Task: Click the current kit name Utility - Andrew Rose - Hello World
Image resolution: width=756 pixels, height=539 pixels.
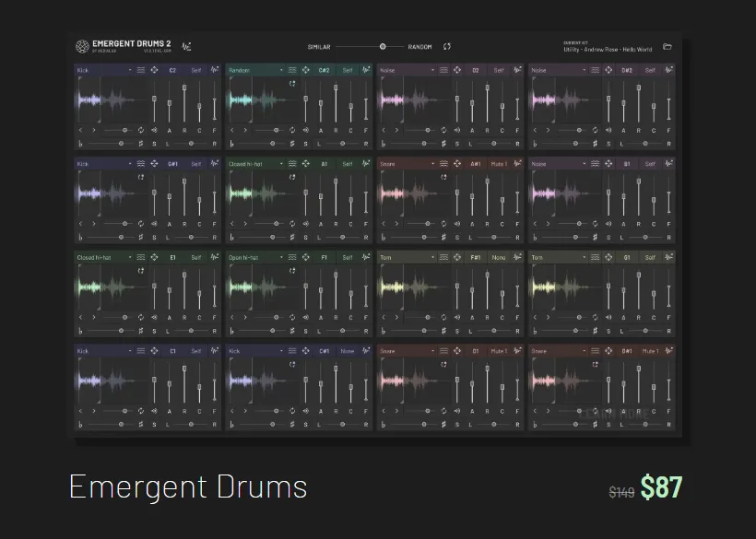Action: click(x=608, y=49)
